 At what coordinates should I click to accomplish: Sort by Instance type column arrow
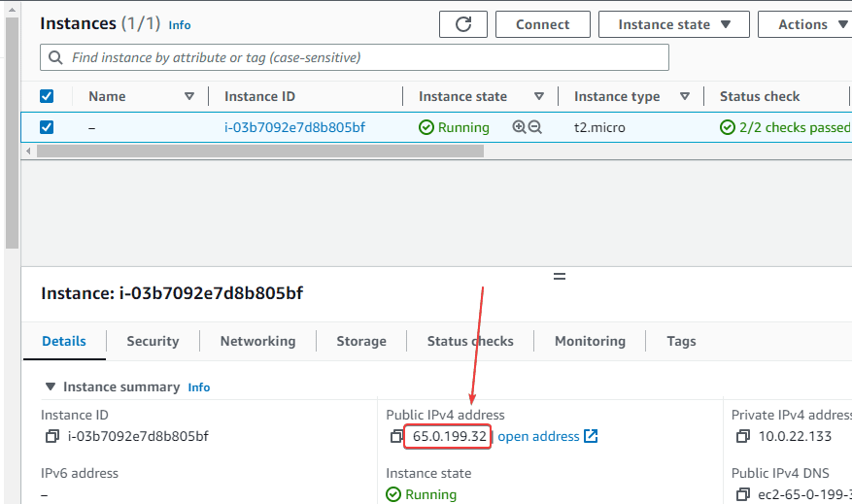click(x=685, y=96)
